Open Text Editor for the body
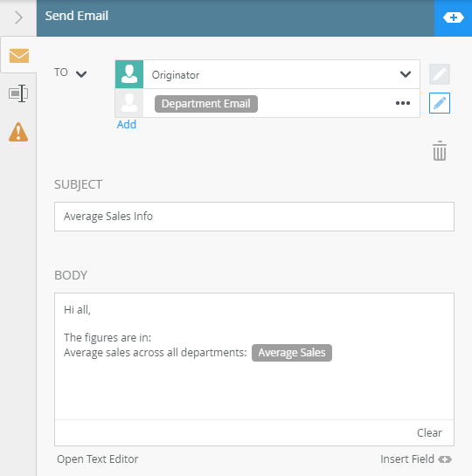Screen dimensions: 472x476 (98, 459)
